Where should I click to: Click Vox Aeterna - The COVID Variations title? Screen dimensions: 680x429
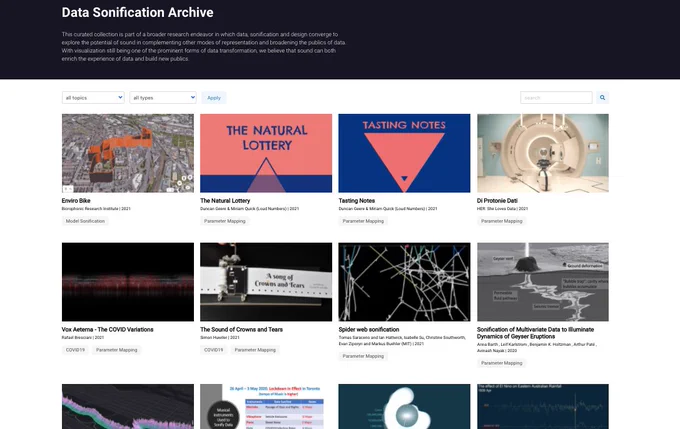(108, 330)
